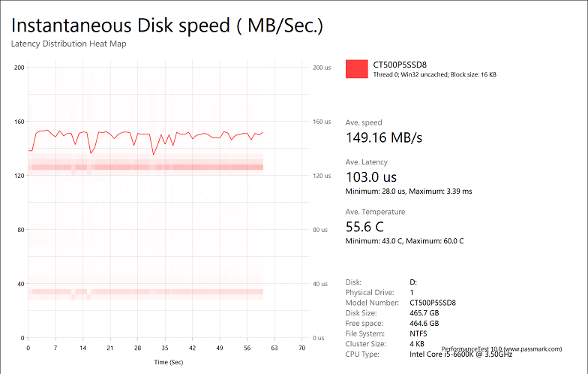Click the Instantaneous Disk speed chart title

[x=167, y=26]
